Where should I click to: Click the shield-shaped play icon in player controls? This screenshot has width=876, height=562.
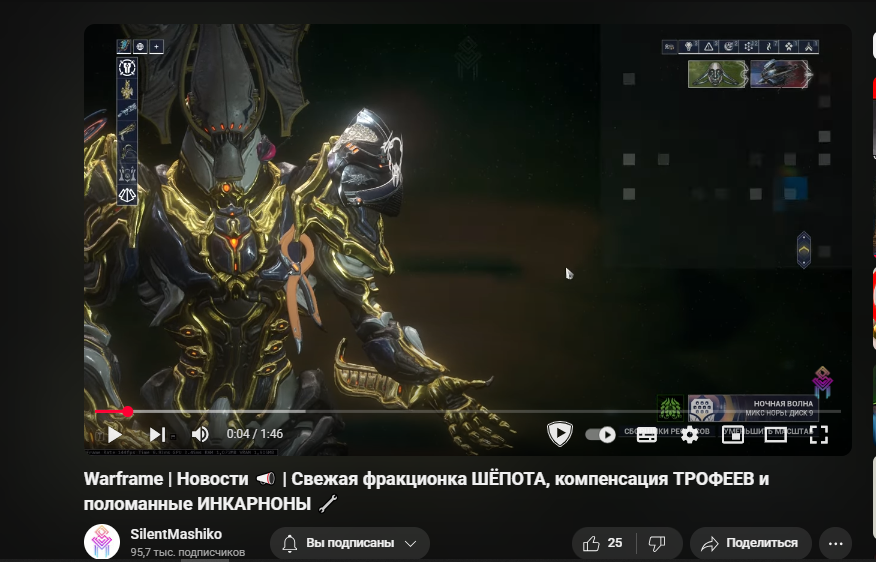pos(560,434)
